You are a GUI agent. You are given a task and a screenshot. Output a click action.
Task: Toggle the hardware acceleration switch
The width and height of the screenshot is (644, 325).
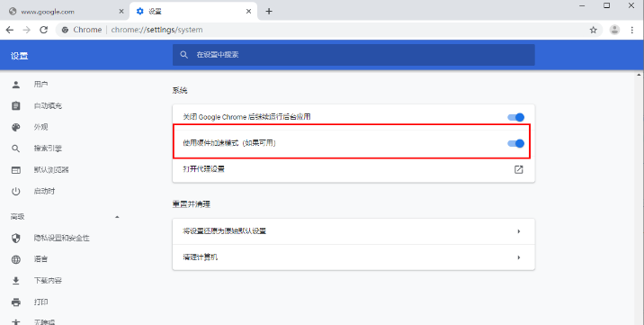pyautogui.click(x=516, y=143)
